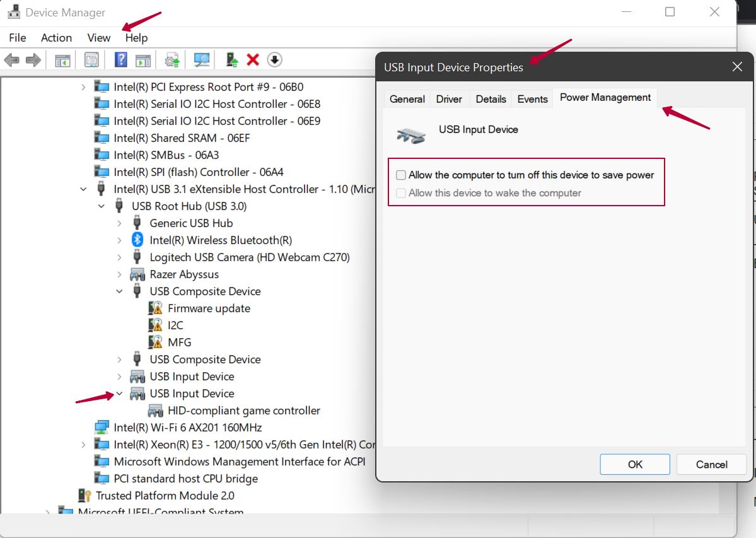Click the USB plug icon beside Logitech USB Camera
The image size is (756, 538).
tap(137, 257)
